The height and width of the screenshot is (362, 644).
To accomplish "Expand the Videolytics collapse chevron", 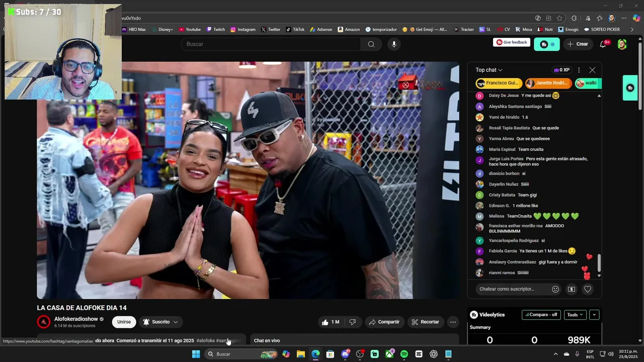I will coord(594,315).
